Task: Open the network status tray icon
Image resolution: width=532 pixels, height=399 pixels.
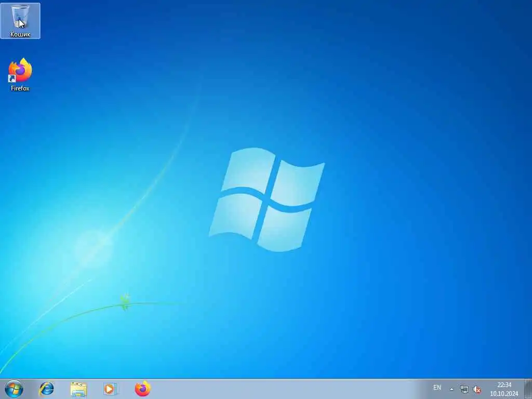Action: 464,389
